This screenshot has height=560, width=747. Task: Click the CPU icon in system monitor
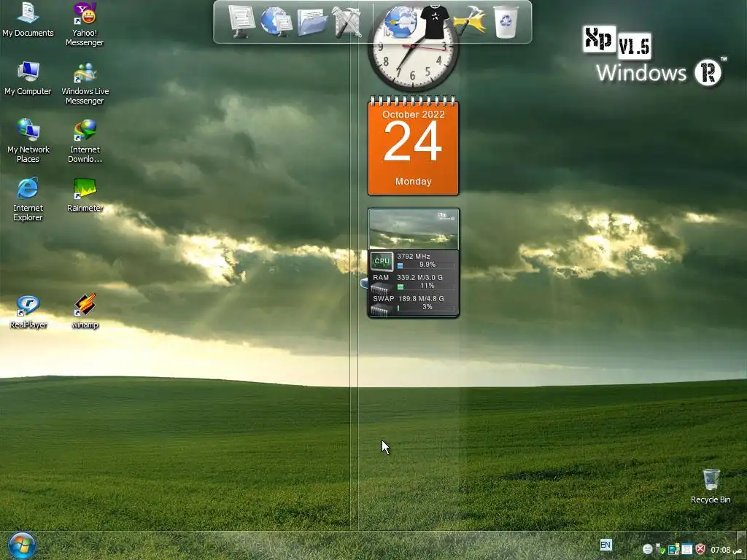click(382, 261)
